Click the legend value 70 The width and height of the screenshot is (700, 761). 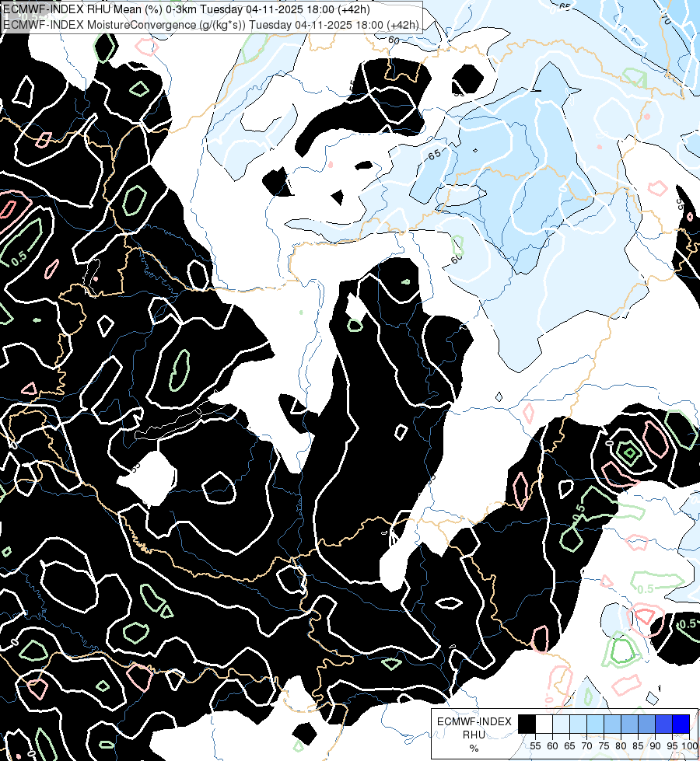click(x=586, y=746)
